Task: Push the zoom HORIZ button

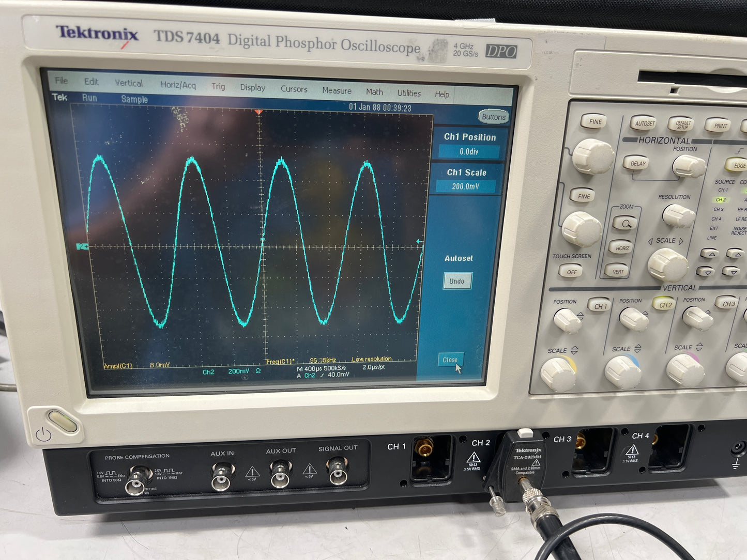Action: pos(622,247)
